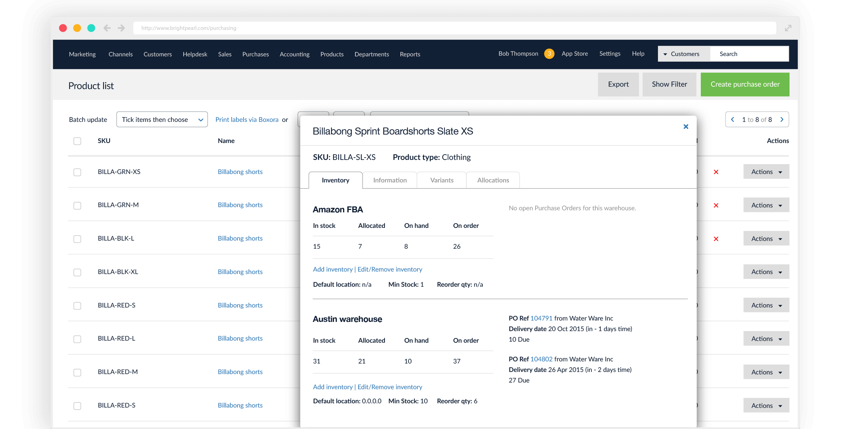Expand Actions dropdown for BILLA-RED-L
The height and width of the screenshot is (429, 868).
coord(766,339)
